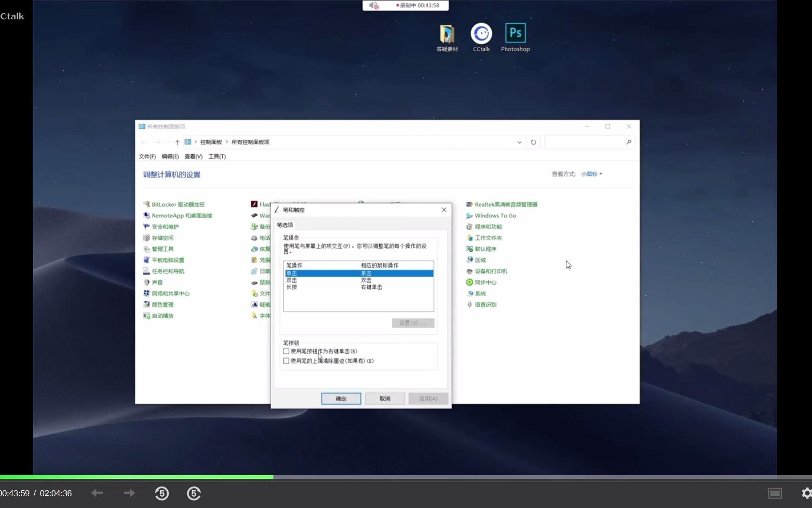Click the mute speaker icon in recording bar
The image size is (812, 508).
(373, 6)
